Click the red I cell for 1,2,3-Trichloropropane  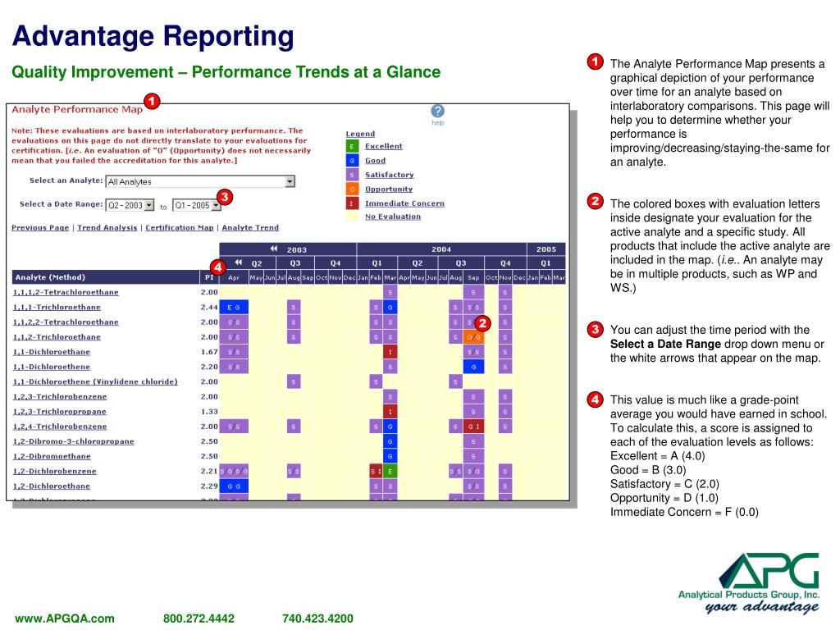pyautogui.click(x=390, y=412)
